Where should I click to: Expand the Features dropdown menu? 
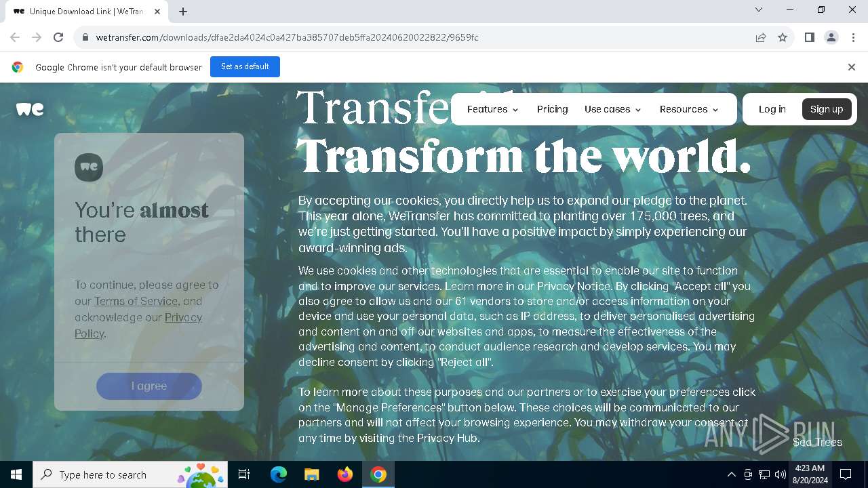[492, 109]
